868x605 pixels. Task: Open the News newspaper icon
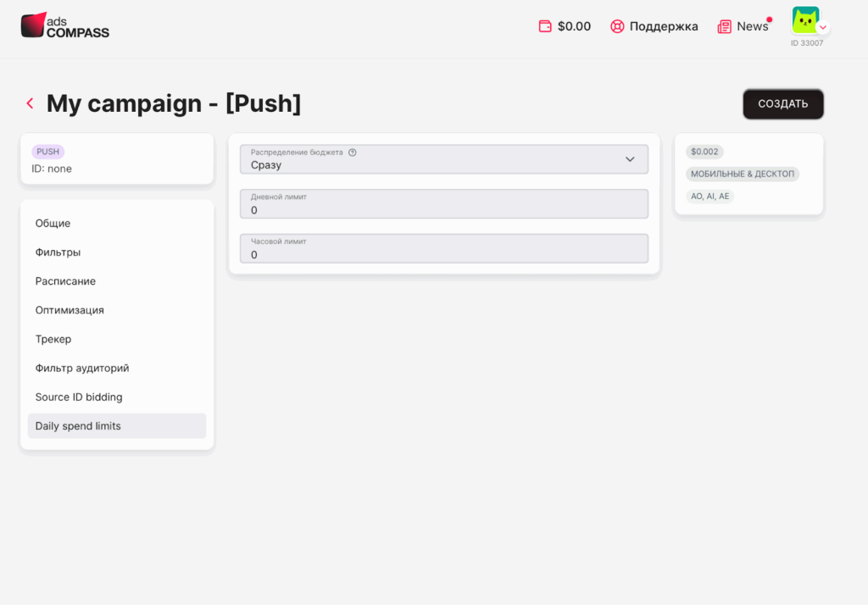[724, 26]
